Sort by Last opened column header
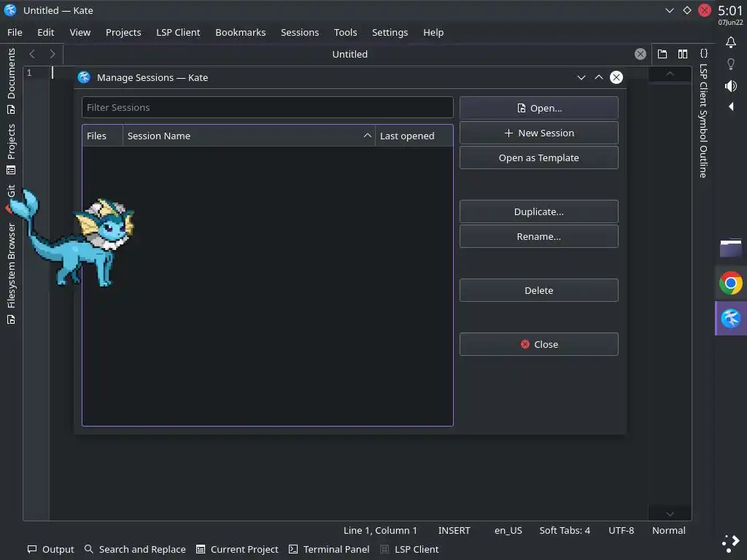 pos(414,136)
